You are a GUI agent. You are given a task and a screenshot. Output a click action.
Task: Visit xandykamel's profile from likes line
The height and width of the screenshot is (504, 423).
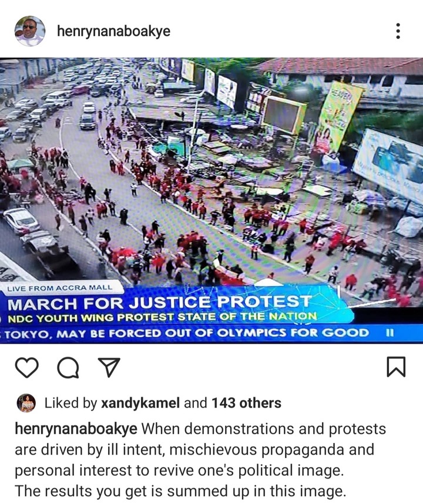pos(140,403)
